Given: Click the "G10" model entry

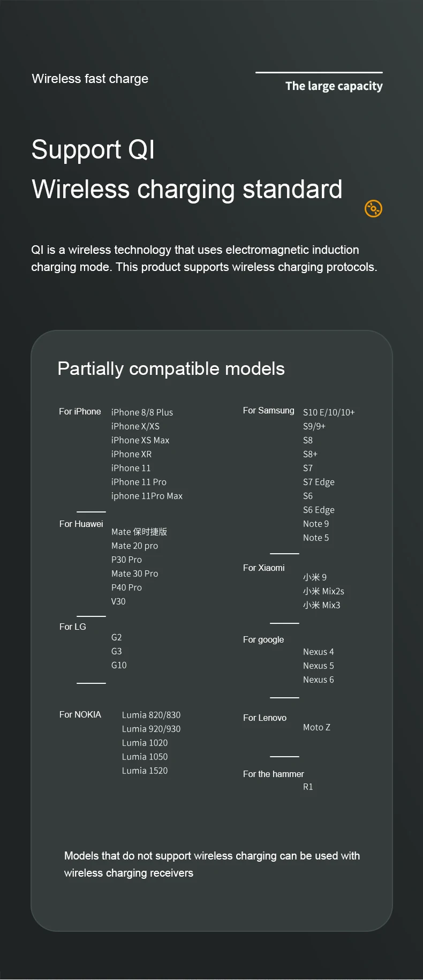Looking at the screenshot, I should (119, 665).
